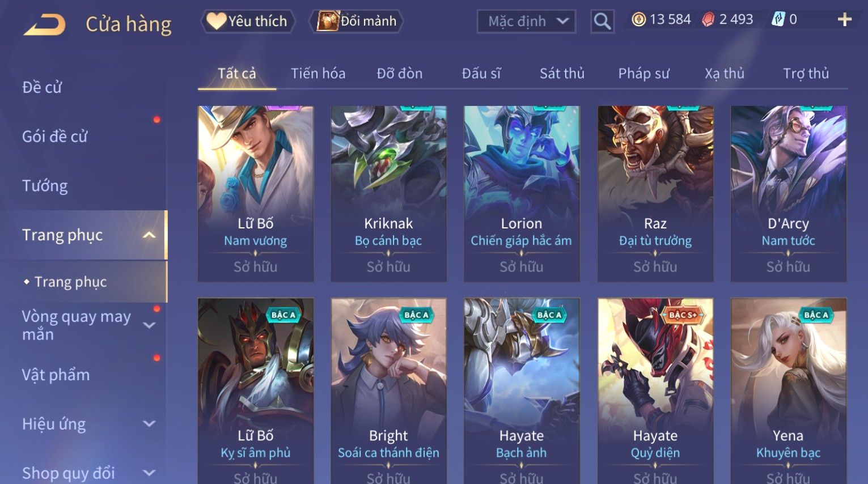The image size is (868, 484).
Task: Open Gói đề cử in sidebar
Action: (x=55, y=137)
